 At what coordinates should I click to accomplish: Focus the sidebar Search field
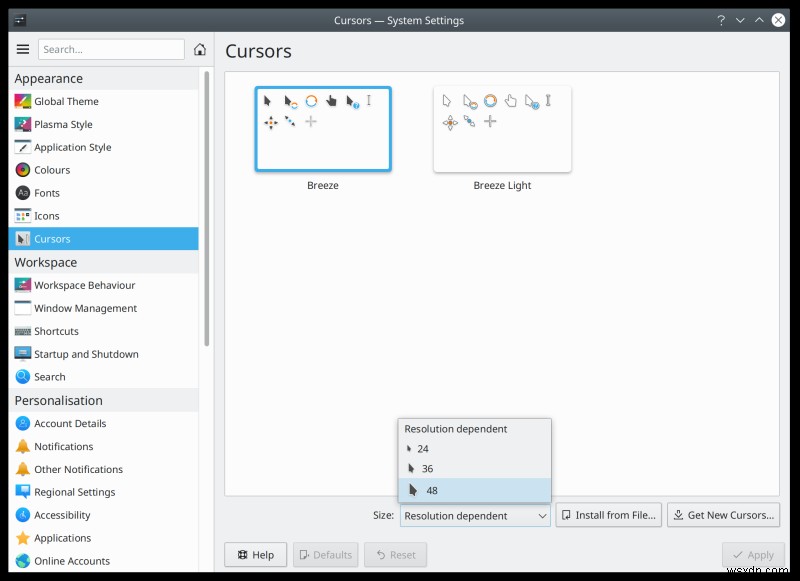click(x=111, y=49)
